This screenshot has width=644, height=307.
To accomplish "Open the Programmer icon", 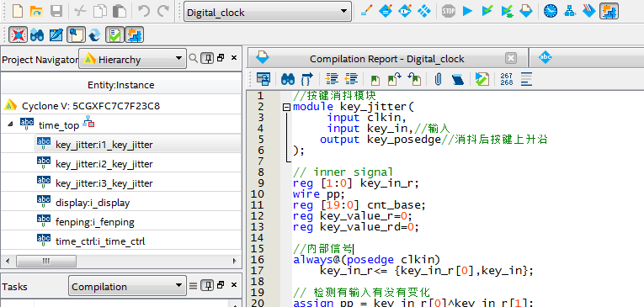I will 589,11.
